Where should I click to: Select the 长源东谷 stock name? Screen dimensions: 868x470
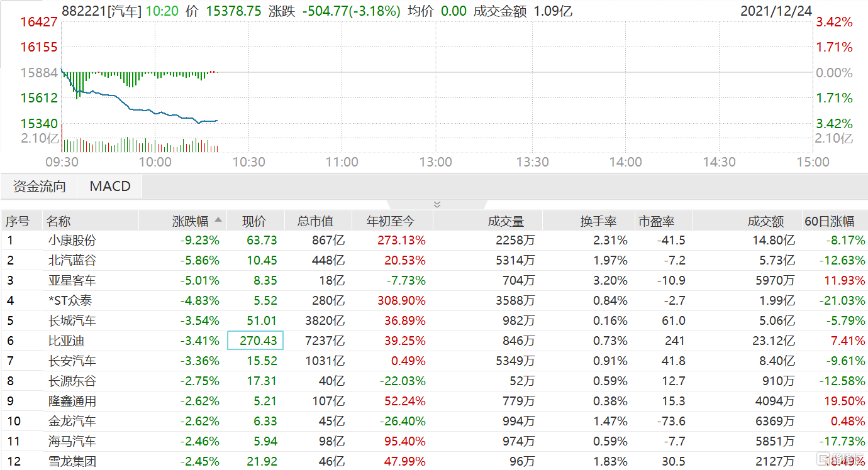coord(72,381)
